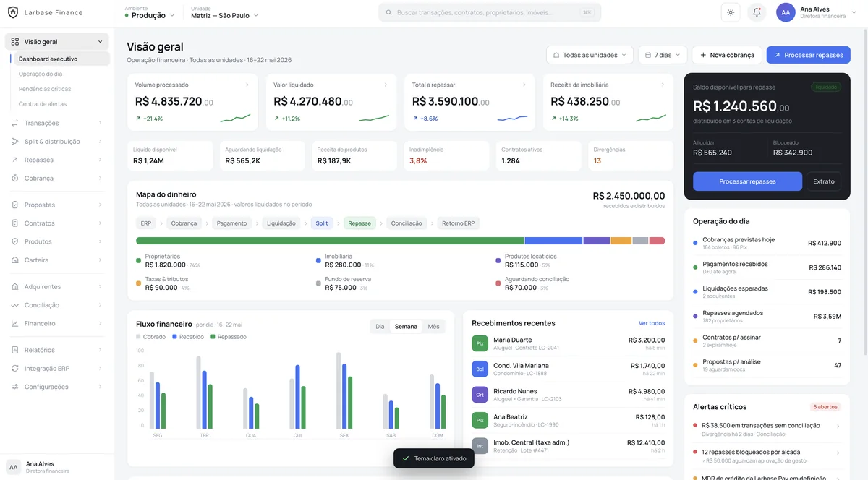Open the Ver todos link
Screen dimensions: 868x480
click(652, 323)
